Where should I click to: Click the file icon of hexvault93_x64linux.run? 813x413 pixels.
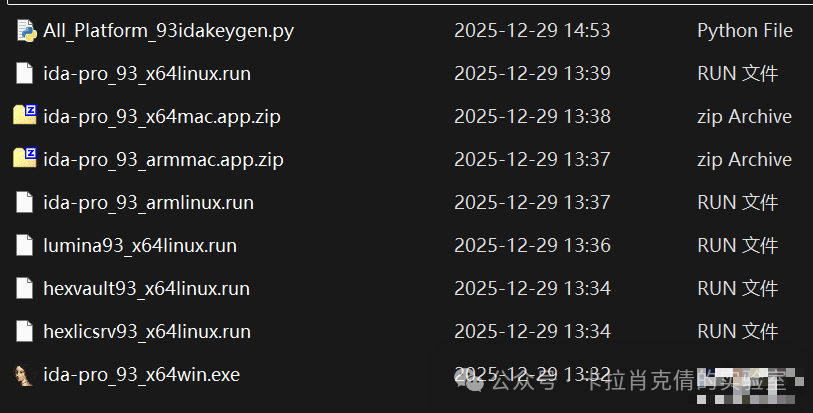tap(24, 288)
